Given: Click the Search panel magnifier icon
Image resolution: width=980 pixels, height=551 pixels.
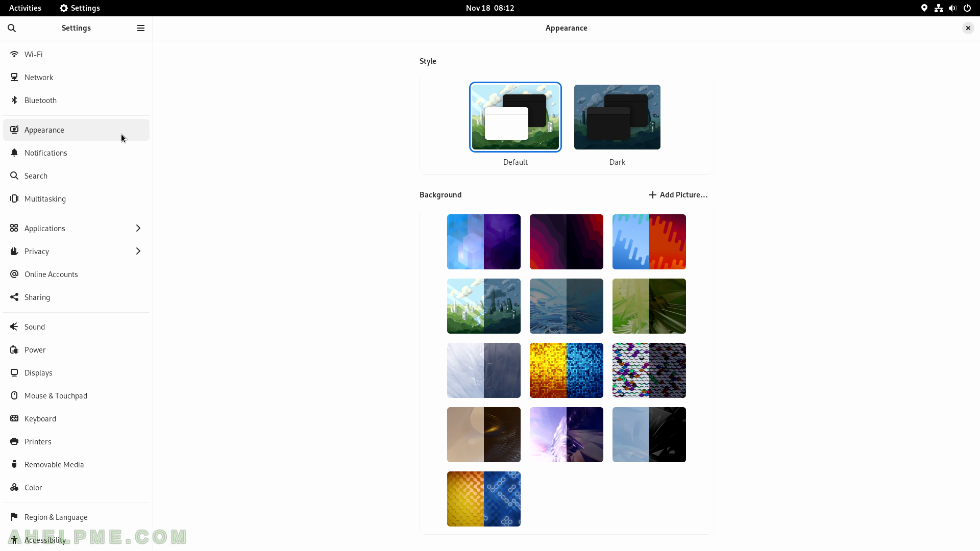Looking at the screenshot, I should click(x=14, y=176).
